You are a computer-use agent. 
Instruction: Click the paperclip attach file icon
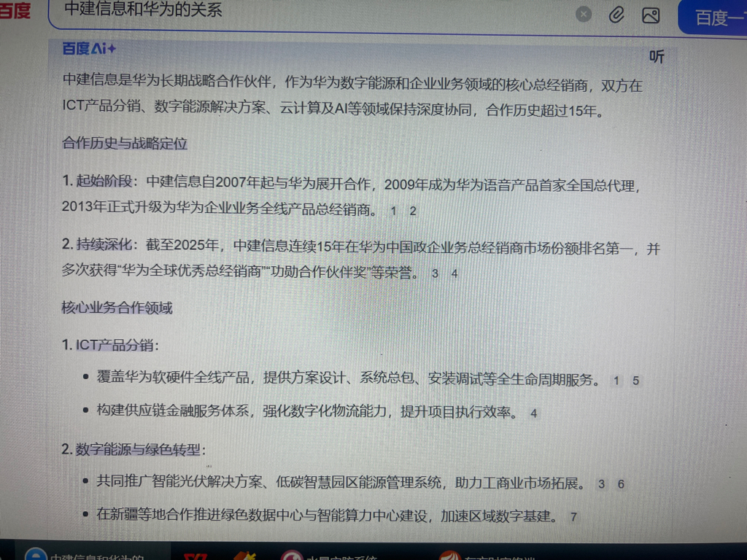616,15
